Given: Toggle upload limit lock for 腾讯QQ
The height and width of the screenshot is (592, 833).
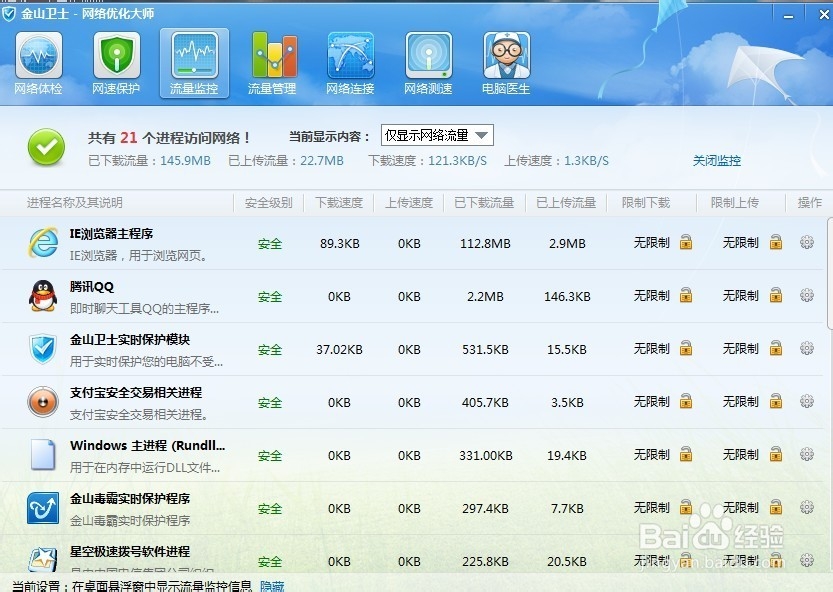Looking at the screenshot, I should pyautogui.click(x=776, y=295).
